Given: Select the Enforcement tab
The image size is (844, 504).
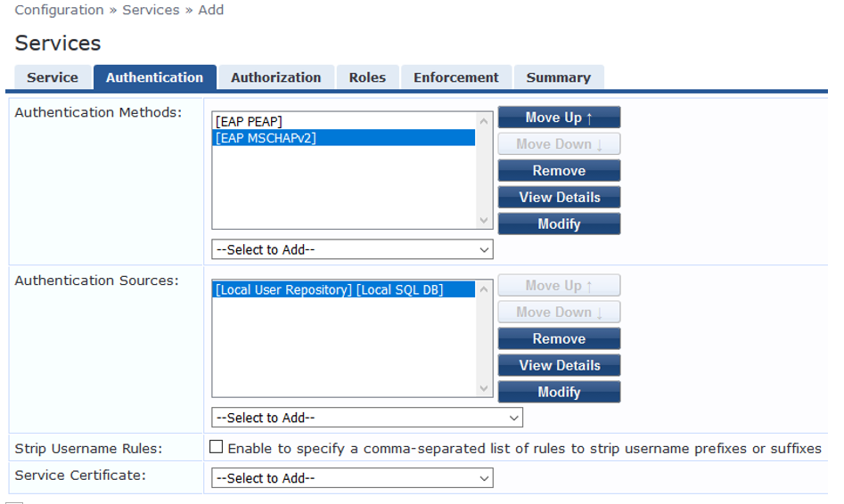Looking at the screenshot, I should coord(456,77).
